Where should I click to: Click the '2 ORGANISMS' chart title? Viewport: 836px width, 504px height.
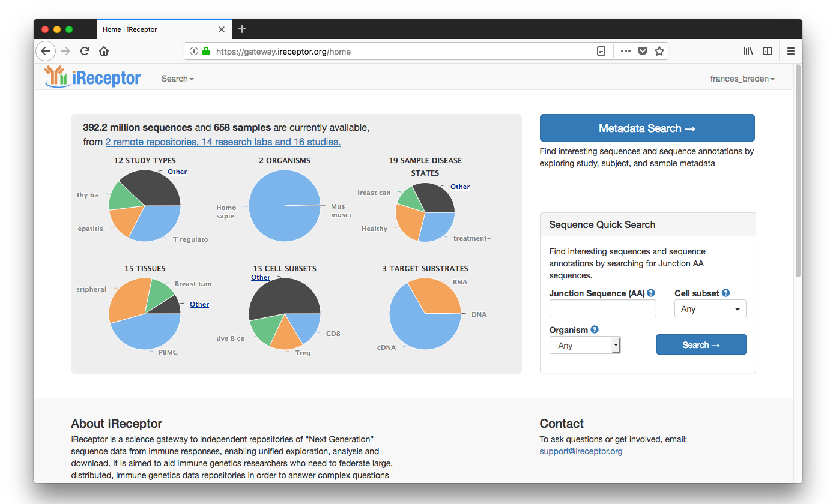coord(285,161)
